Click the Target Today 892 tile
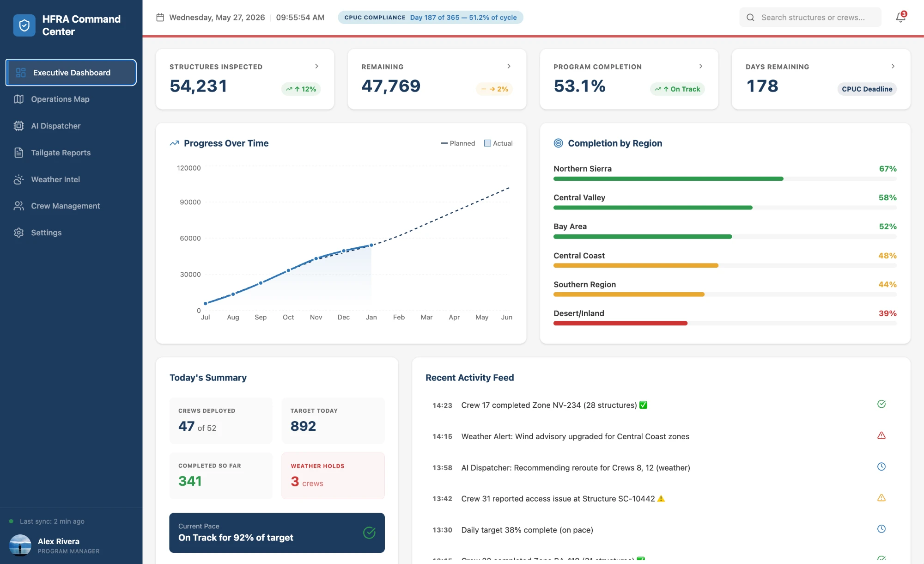 [333, 421]
